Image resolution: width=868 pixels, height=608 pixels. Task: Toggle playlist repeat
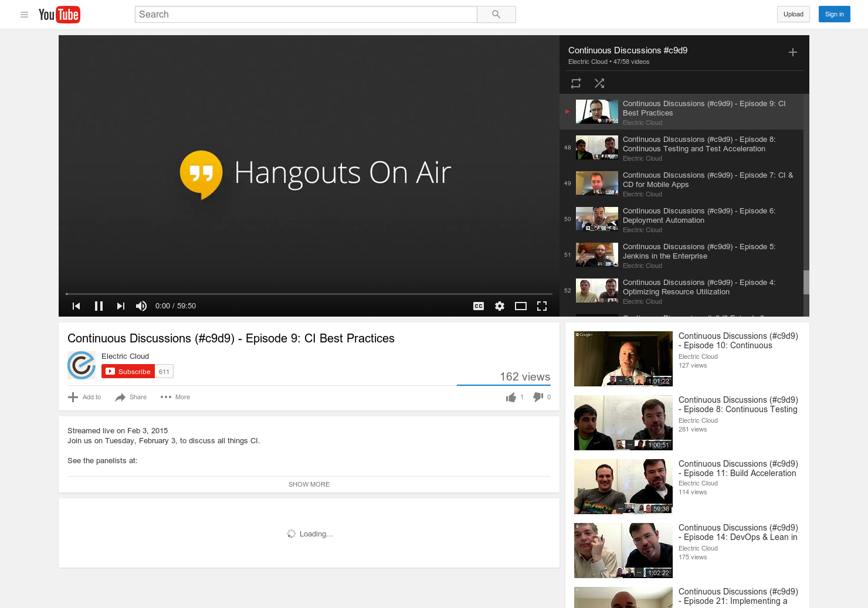(x=576, y=83)
